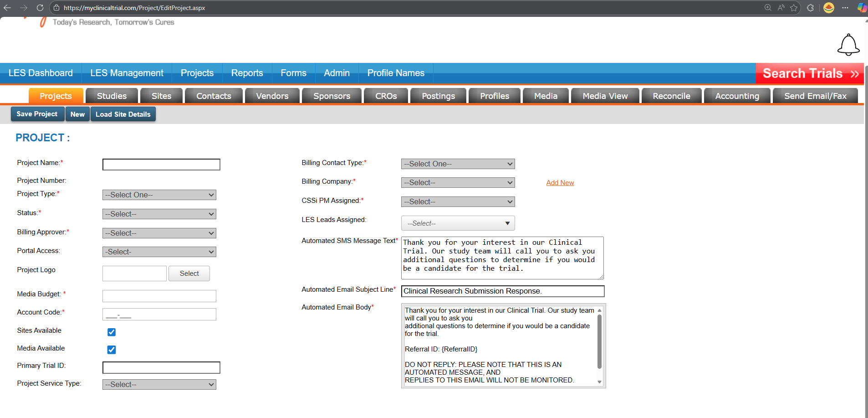This screenshot has height=418, width=868.
Task: Open the Projects main menu item
Action: (x=197, y=73)
